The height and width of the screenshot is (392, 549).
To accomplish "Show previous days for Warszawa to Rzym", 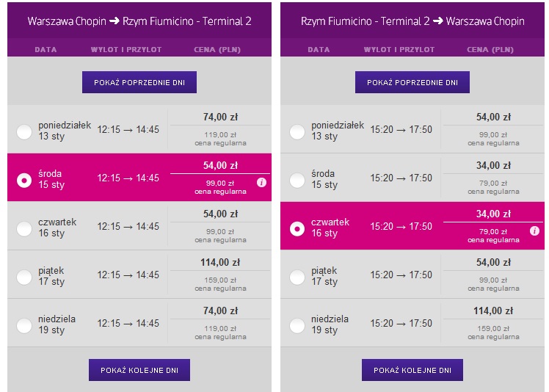I will (x=139, y=82).
